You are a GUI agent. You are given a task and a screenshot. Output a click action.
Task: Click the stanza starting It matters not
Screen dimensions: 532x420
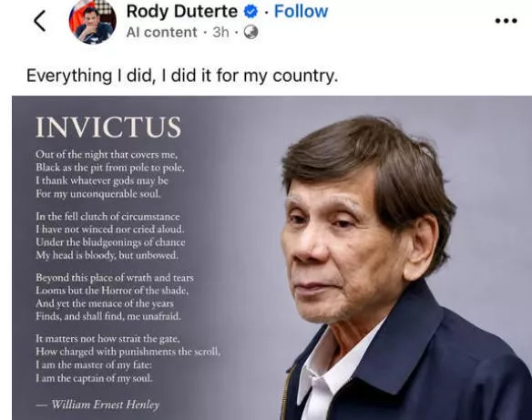(x=128, y=358)
